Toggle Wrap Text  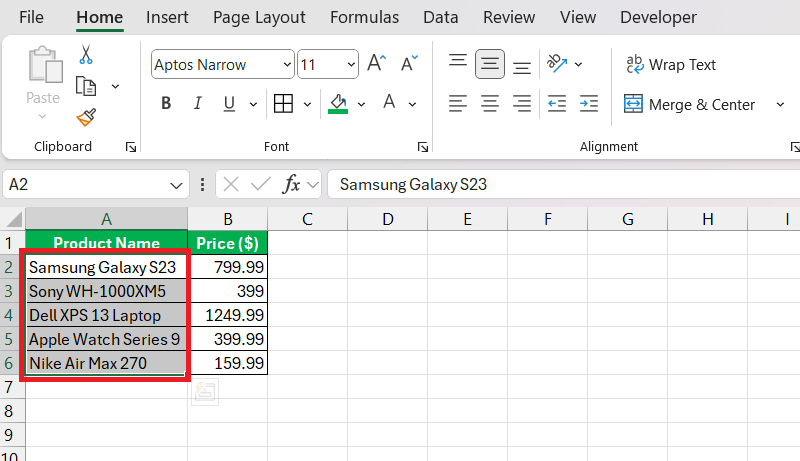671,64
